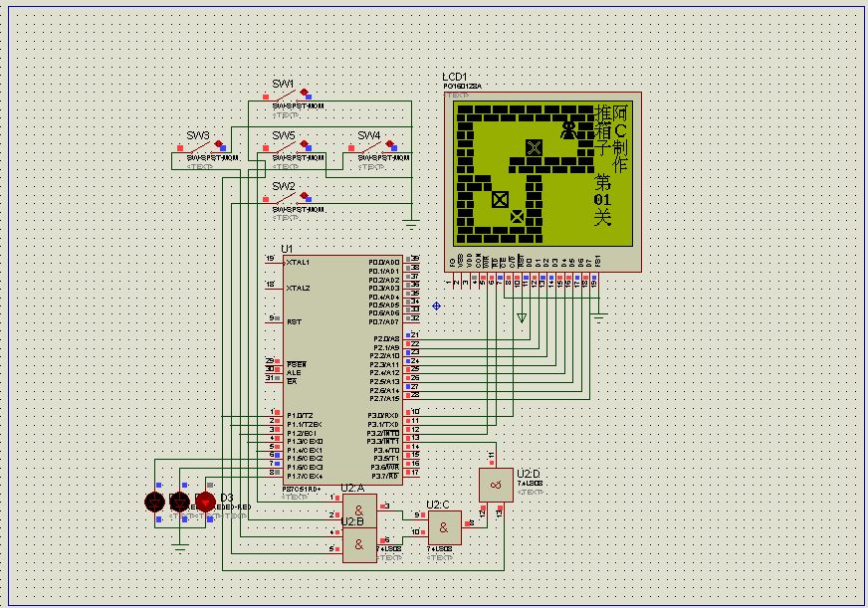Click the U2:A gate label
The image size is (868, 608).
(352, 488)
